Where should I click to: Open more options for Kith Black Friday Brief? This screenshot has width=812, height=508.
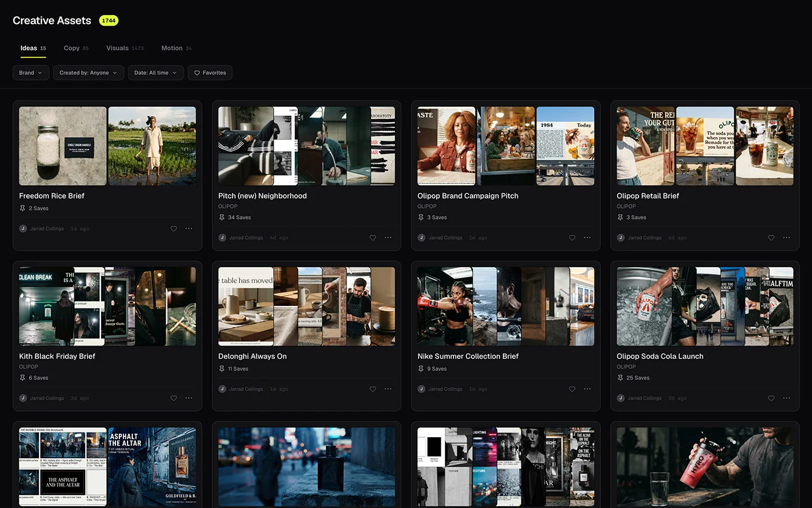click(x=188, y=398)
